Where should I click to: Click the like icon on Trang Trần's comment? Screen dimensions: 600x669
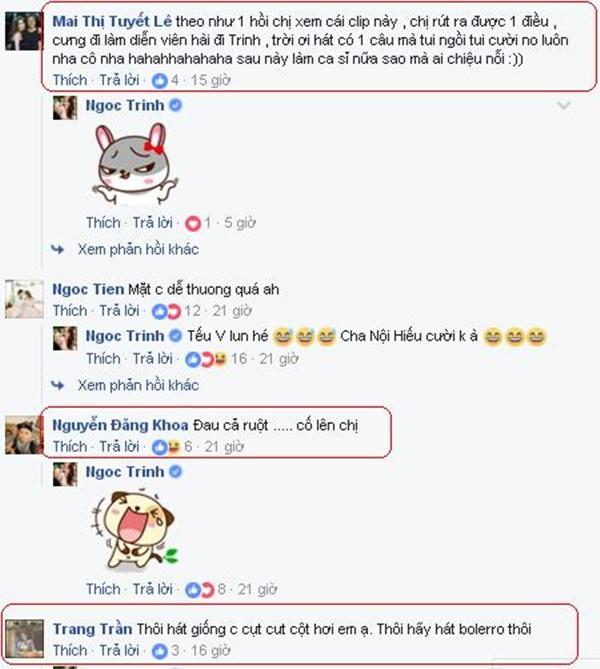160,651
